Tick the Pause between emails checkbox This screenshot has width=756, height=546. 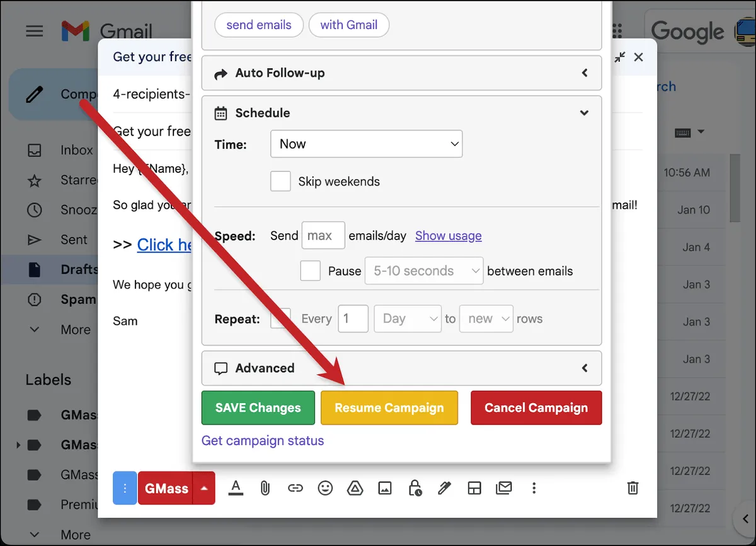tap(310, 270)
